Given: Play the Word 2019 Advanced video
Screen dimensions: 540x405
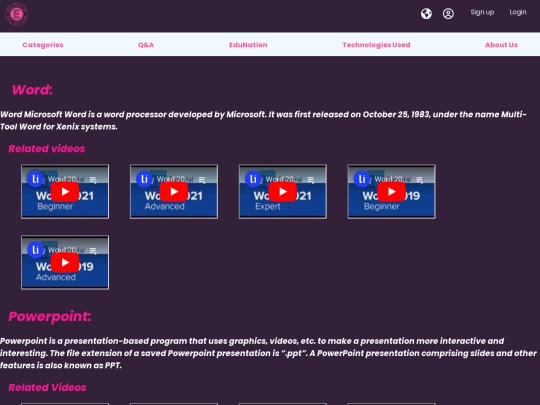Looking at the screenshot, I should coord(65,263).
